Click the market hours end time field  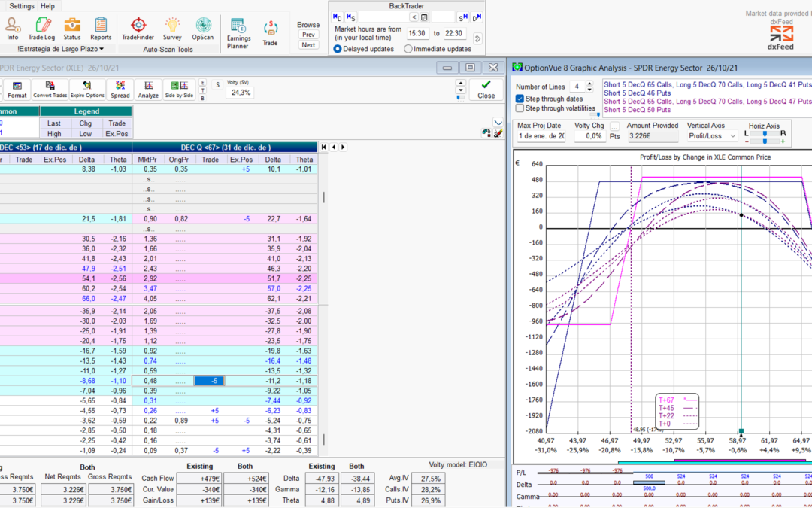tap(454, 33)
